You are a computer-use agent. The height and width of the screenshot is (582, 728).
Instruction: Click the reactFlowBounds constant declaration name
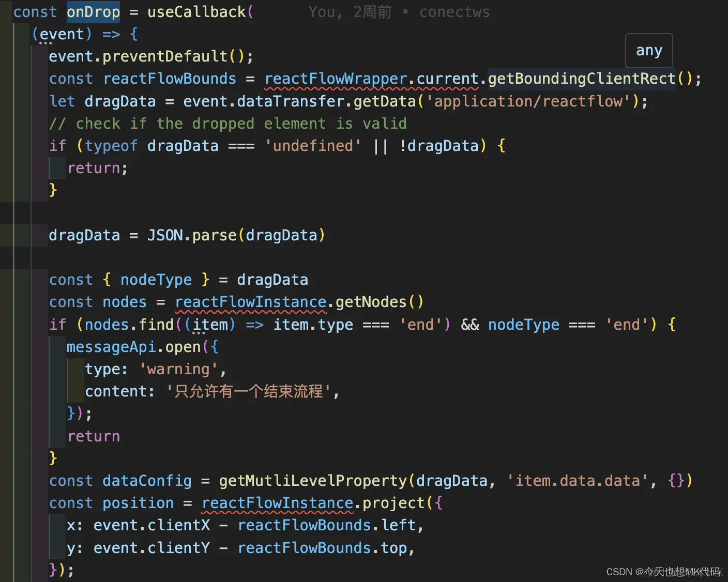coord(170,79)
